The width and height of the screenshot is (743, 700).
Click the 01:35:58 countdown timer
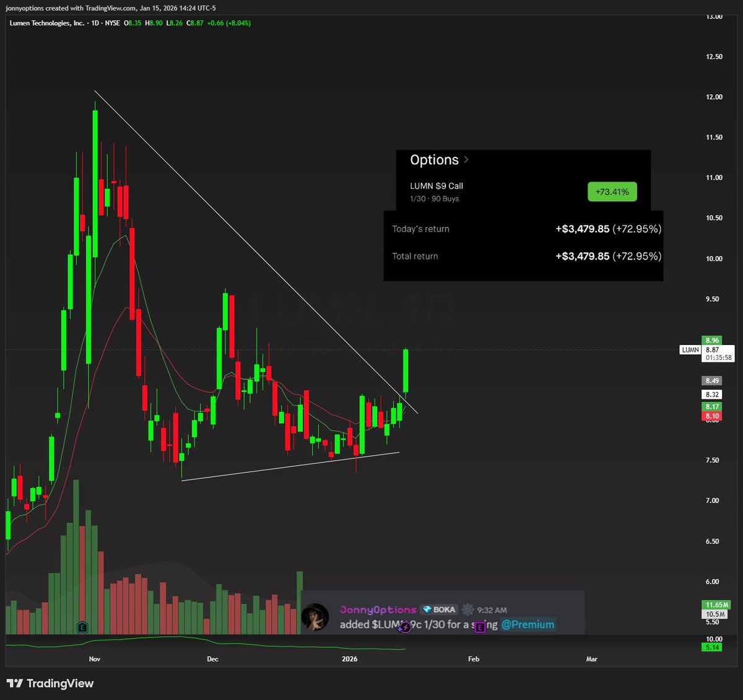719,357
